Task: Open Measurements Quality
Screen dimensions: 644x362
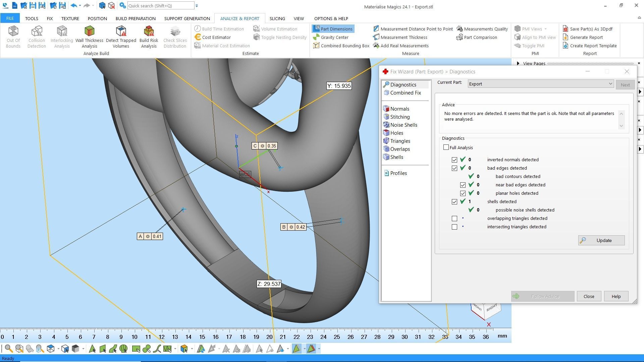Action: click(482, 29)
